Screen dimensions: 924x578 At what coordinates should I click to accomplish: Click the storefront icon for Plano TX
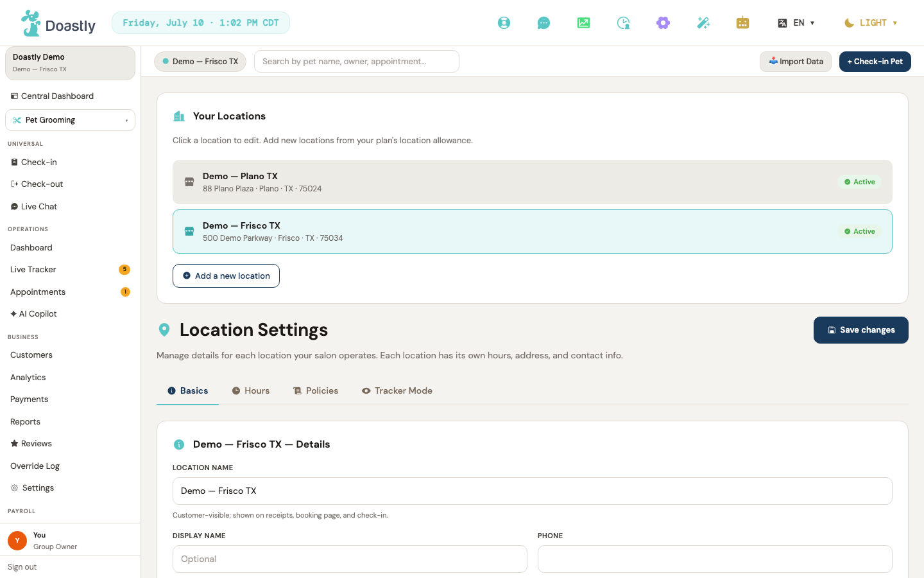(189, 182)
